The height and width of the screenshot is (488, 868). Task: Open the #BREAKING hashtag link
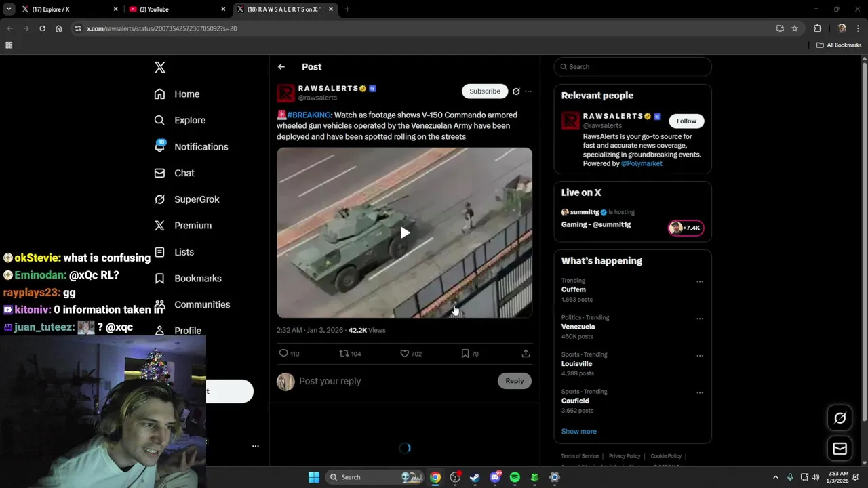(x=309, y=115)
